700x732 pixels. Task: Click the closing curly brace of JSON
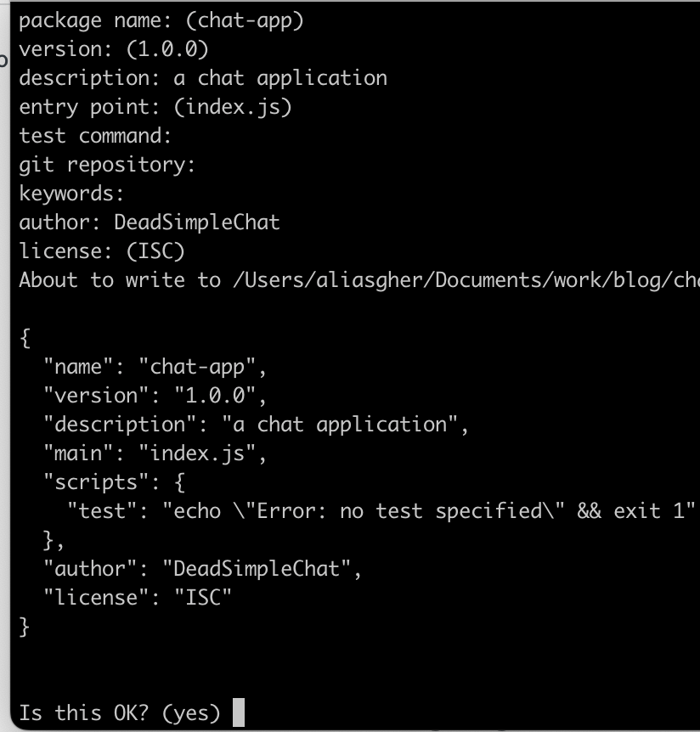(x=25, y=627)
